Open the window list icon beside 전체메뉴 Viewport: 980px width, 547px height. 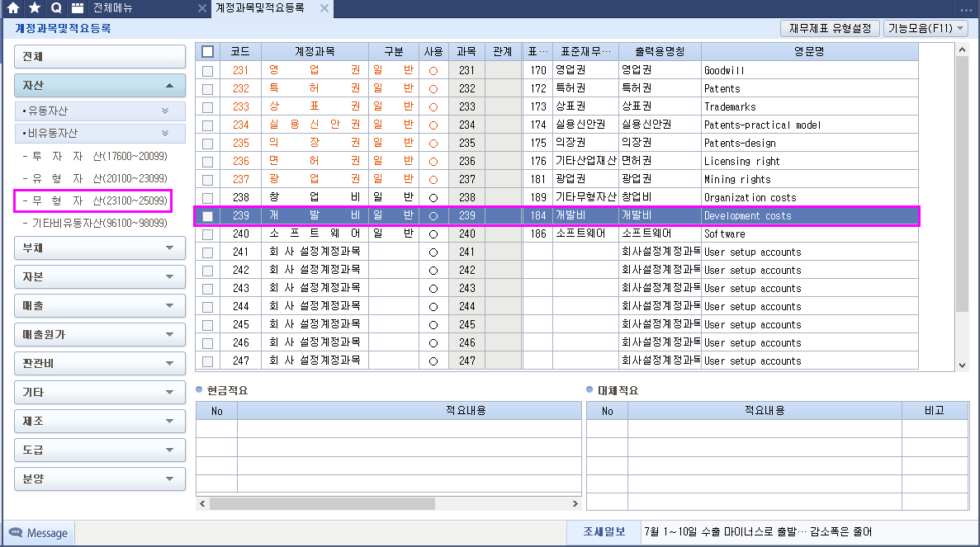click(78, 8)
